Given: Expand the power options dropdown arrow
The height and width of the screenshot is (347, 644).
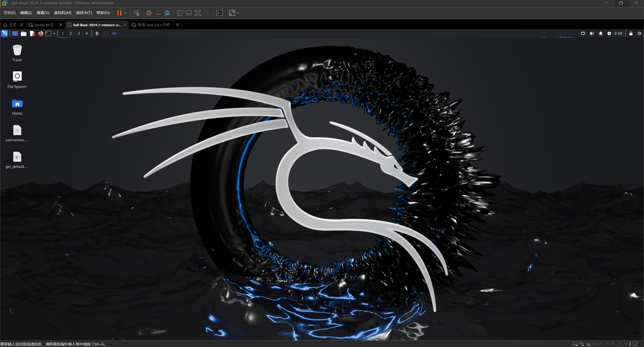Looking at the screenshot, I should 126,13.
